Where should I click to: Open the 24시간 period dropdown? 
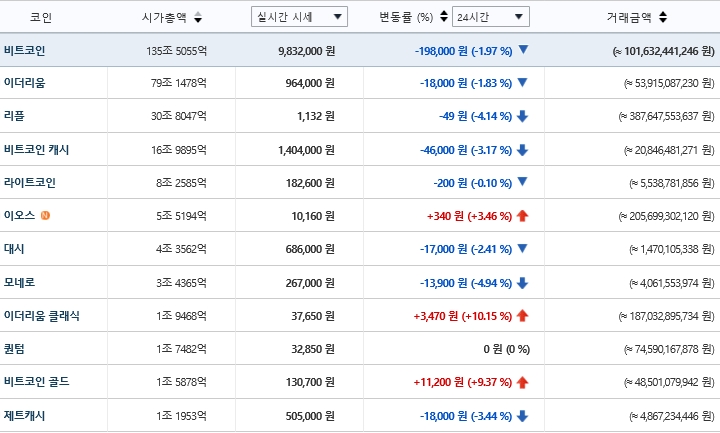pos(491,17)
